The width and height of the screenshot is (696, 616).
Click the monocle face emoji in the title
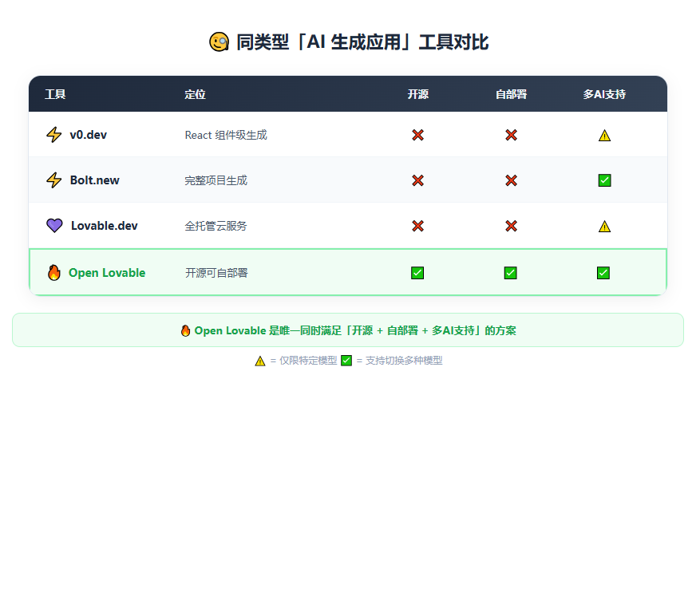click(x=219, y=42)
